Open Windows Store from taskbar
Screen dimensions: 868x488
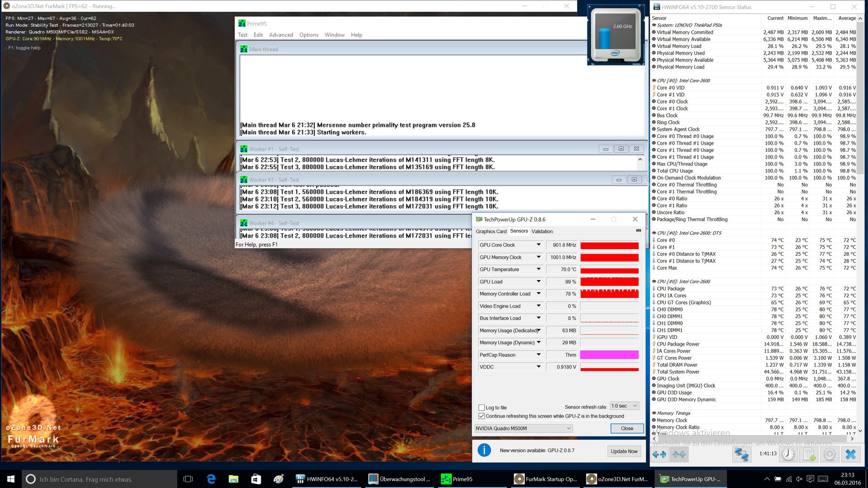point(256,479)
